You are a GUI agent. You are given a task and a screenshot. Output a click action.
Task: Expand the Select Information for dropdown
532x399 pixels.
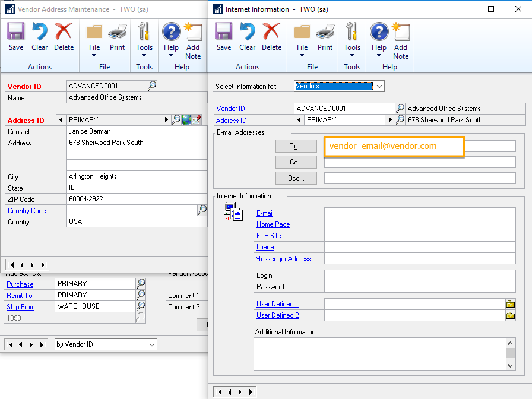point(379,86)
